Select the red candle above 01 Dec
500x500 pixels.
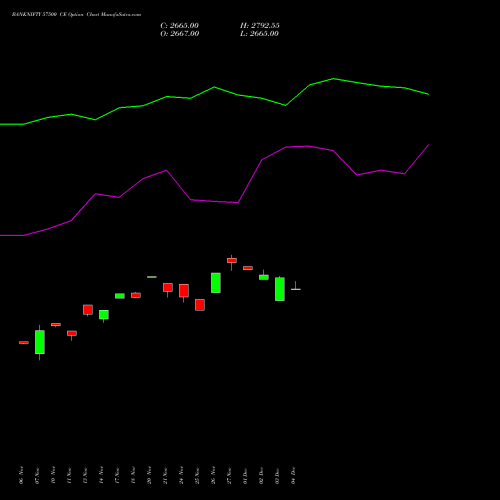tap(248, 268)
